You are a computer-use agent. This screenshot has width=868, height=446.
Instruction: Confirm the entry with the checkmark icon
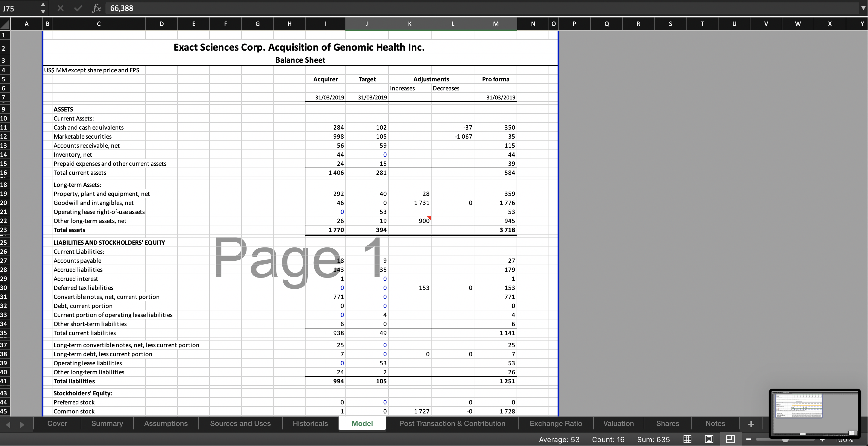tap(78, 8)
